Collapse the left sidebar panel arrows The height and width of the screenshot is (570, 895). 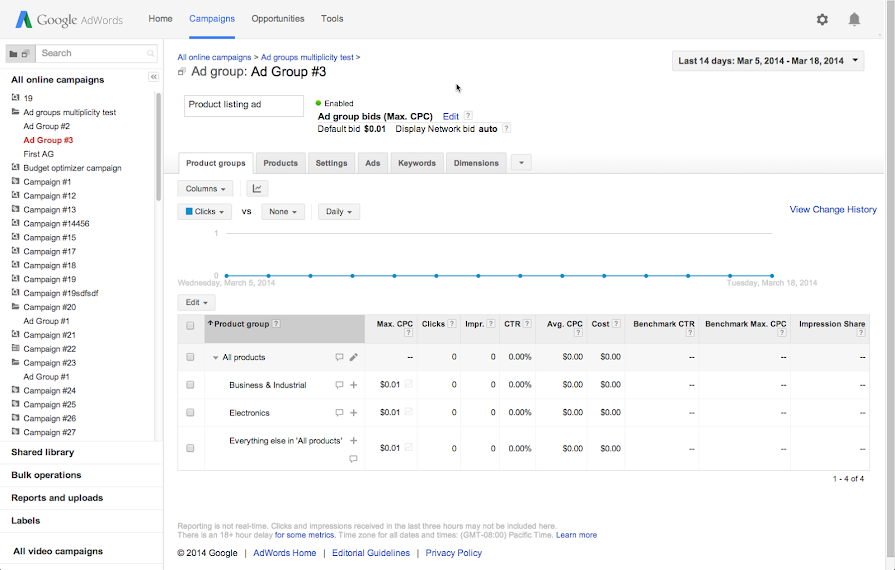153,77
